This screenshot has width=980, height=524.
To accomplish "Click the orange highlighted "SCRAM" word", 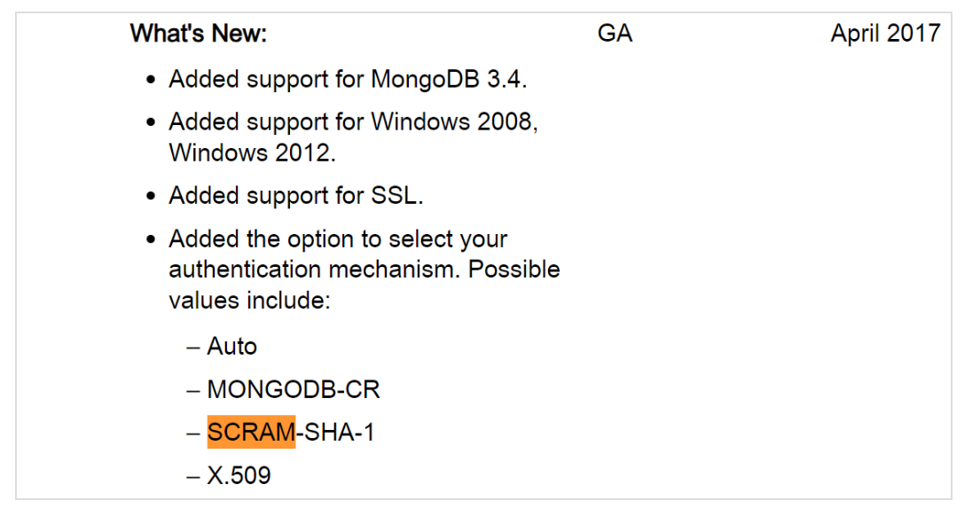I will point(251,433).
